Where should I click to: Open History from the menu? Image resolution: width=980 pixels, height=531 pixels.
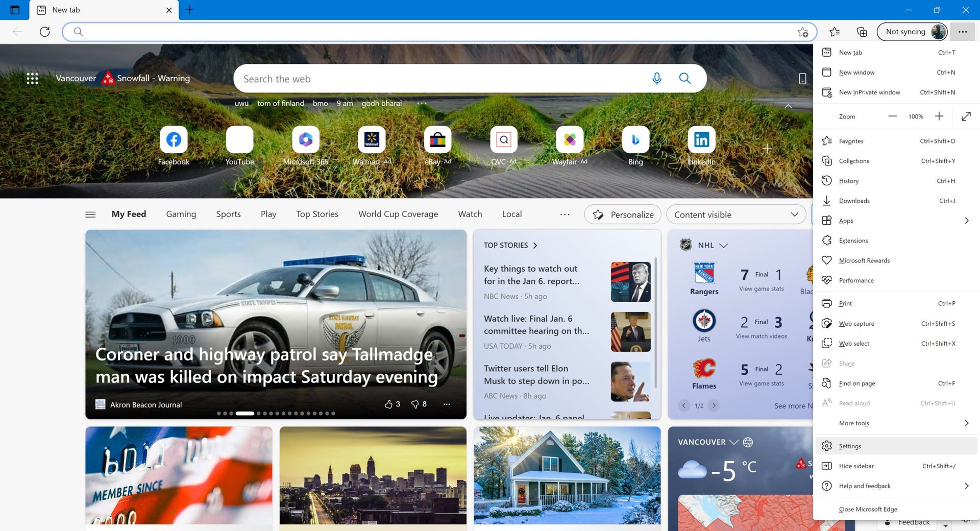pyautogui.click(x=896, y=181)
